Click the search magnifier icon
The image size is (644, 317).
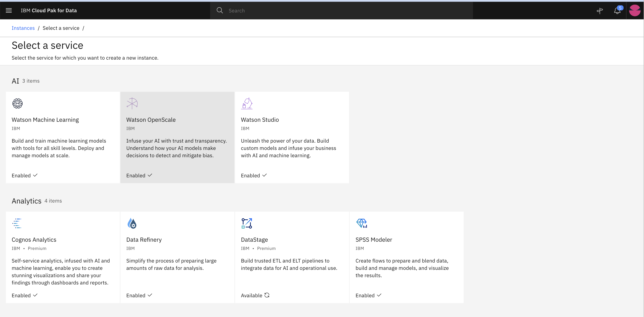(219, 11)
